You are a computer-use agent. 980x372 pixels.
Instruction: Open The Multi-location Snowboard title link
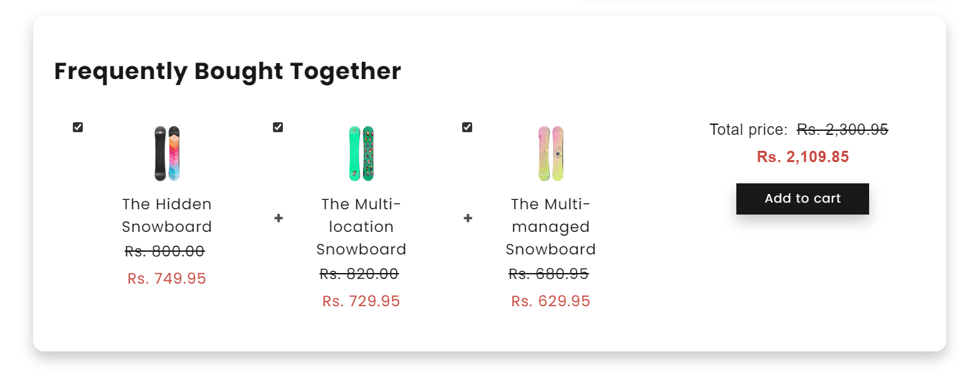(361, 227)
